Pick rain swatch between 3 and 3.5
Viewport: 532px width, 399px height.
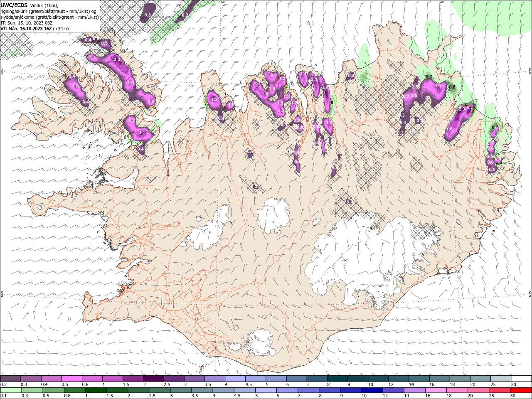(180, 390)
